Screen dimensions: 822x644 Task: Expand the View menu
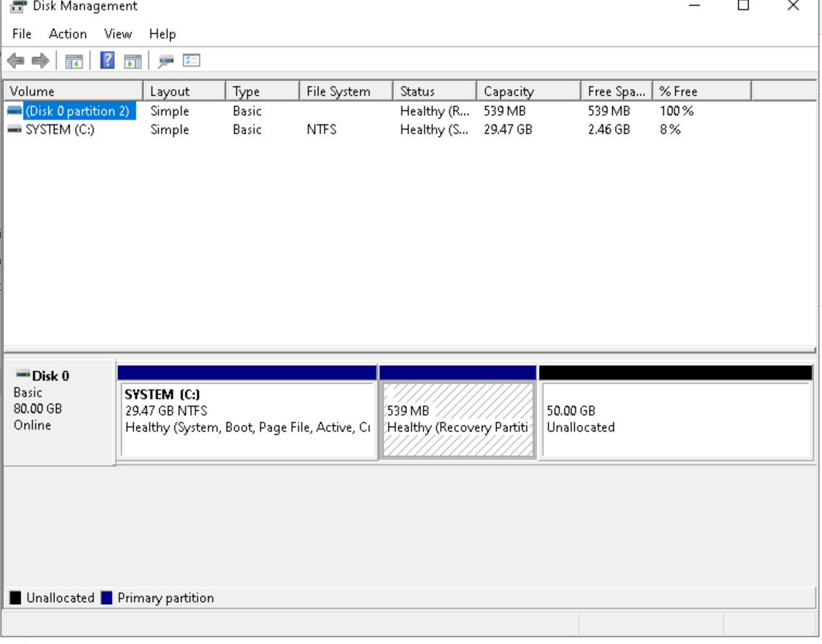click(117, 34)
